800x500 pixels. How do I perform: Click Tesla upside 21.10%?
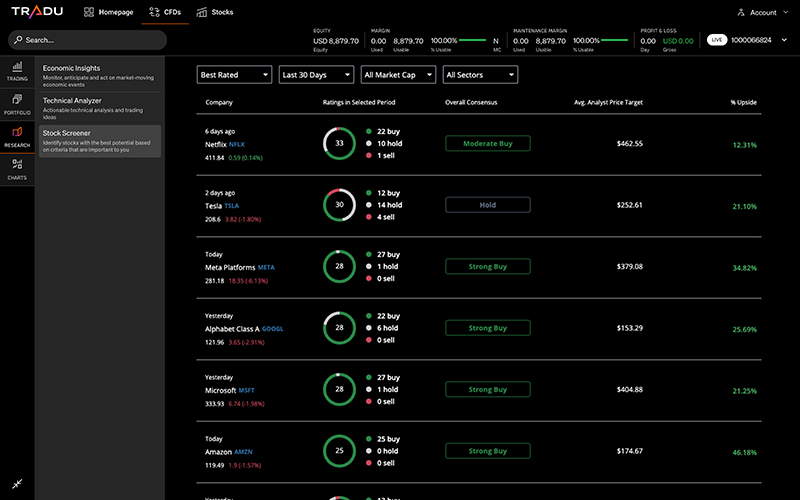point(744,206)
